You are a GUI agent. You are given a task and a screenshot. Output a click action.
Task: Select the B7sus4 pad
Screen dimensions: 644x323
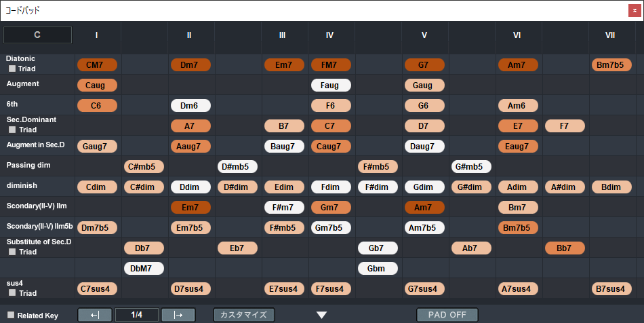pos(611,289)
